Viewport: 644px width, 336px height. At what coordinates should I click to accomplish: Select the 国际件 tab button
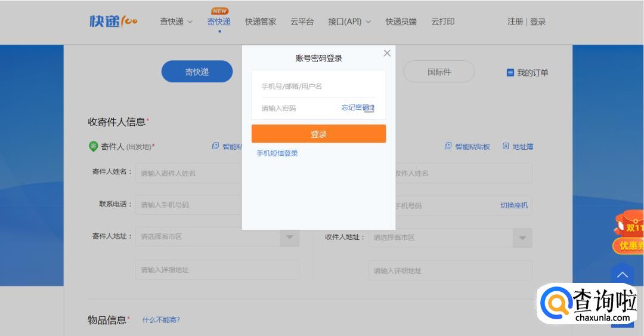pyautogui.click(x=439, y=72)
